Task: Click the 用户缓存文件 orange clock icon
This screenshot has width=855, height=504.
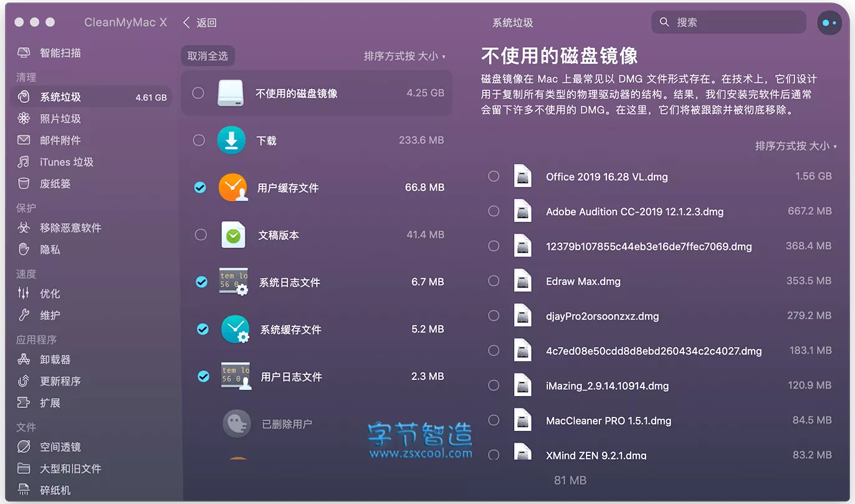Action: click(x=232, y=188)
